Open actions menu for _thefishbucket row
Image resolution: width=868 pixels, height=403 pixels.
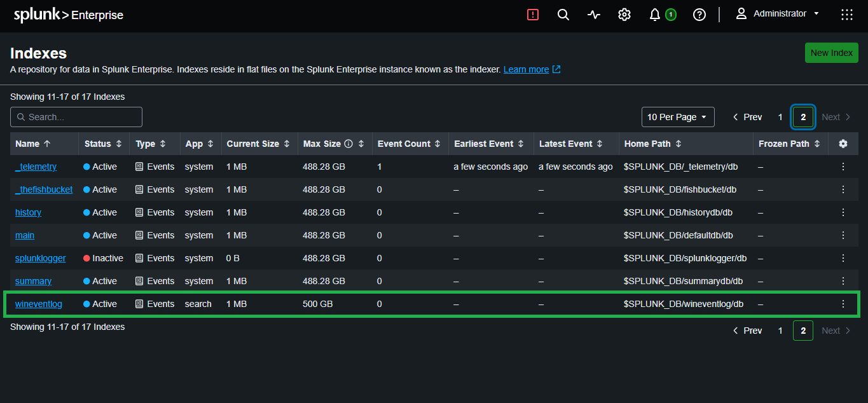(x=843, y=189)
